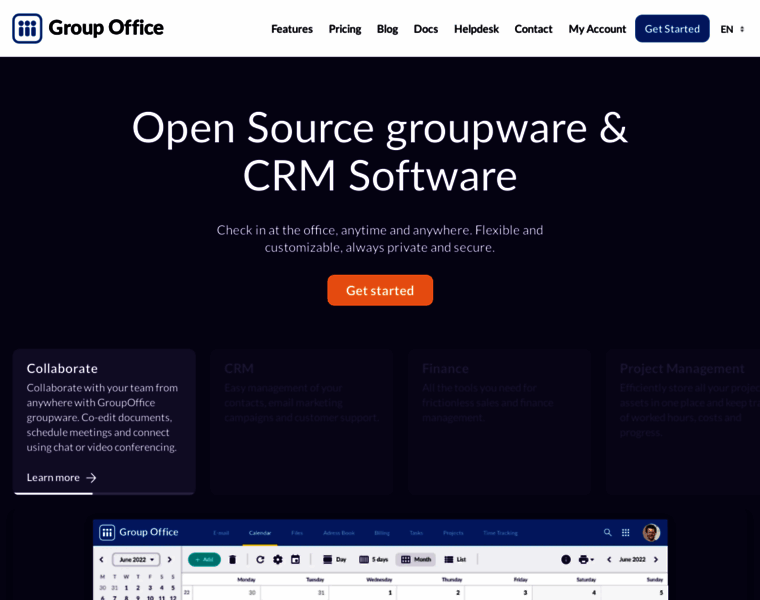Open the June 2022 month dropdown
This screenshot has width=760, height=600.
point(136,559)
